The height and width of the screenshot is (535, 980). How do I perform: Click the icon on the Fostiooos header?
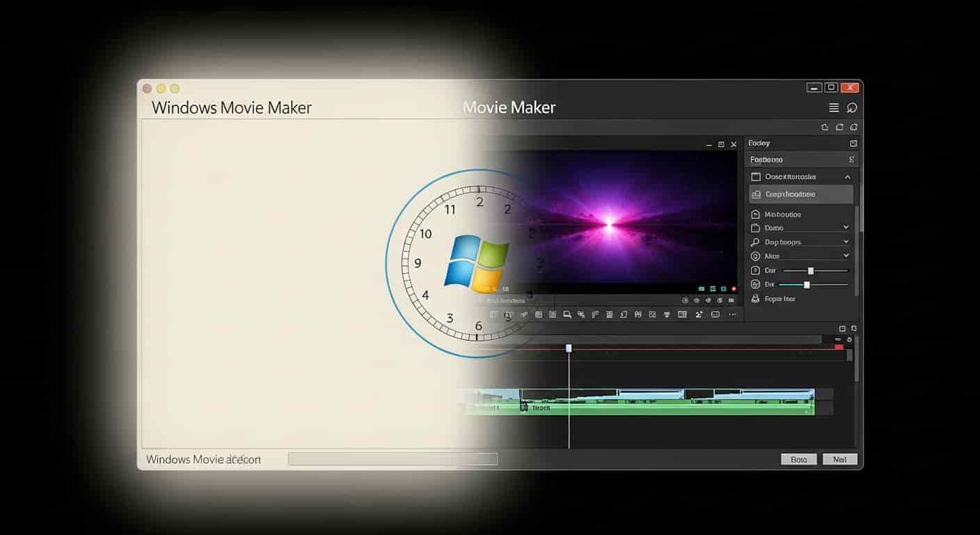[x=852, y=160]
